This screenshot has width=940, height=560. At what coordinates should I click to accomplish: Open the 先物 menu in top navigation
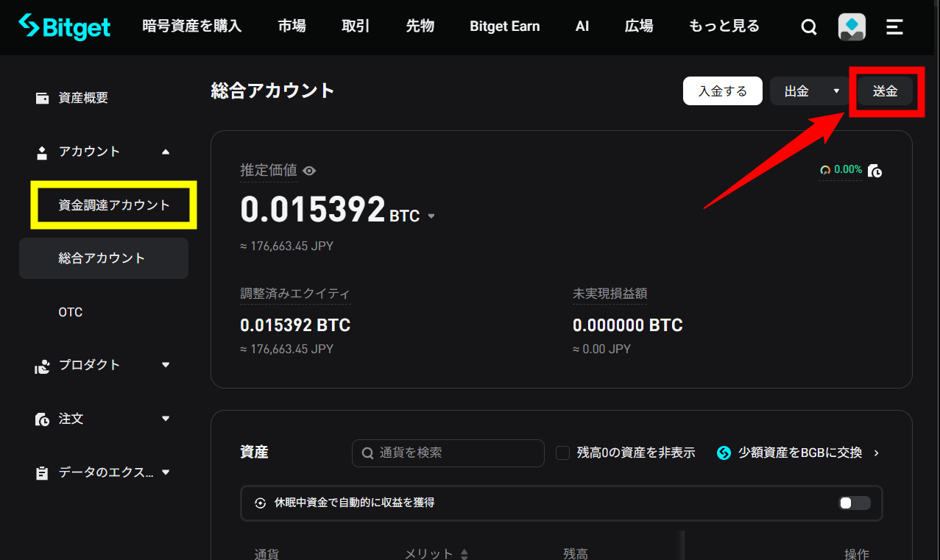420,26
